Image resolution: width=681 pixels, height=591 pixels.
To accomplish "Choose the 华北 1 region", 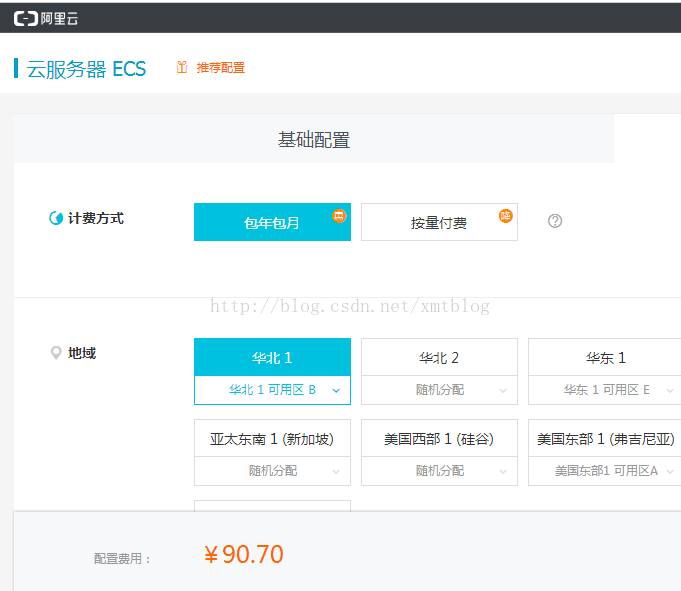I will click(x=272, y=357).
